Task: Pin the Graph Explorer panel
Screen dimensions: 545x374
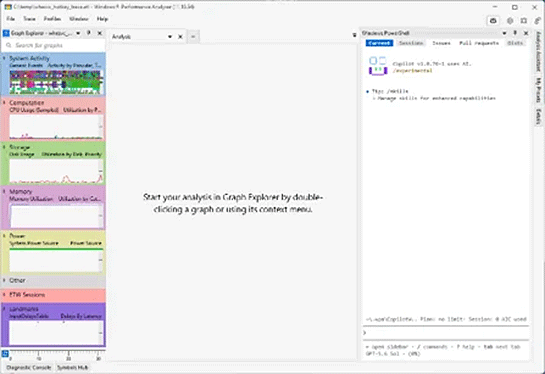Action: point(89,33)
